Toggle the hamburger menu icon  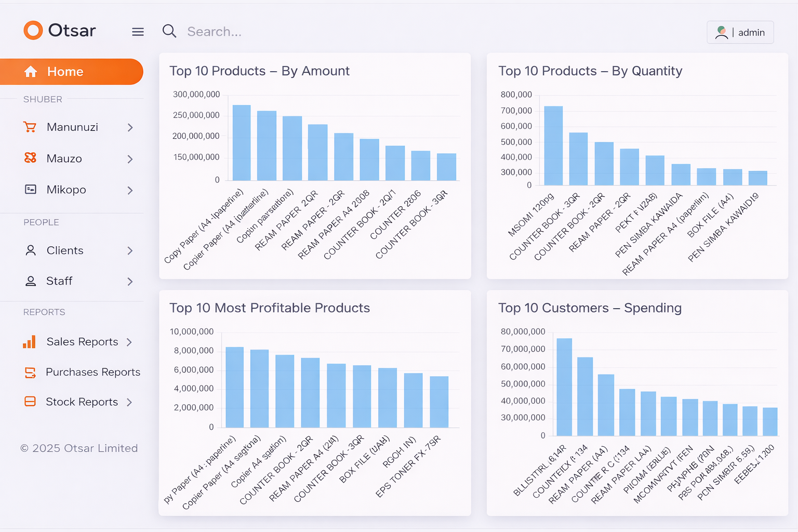[x=138, y=32]
